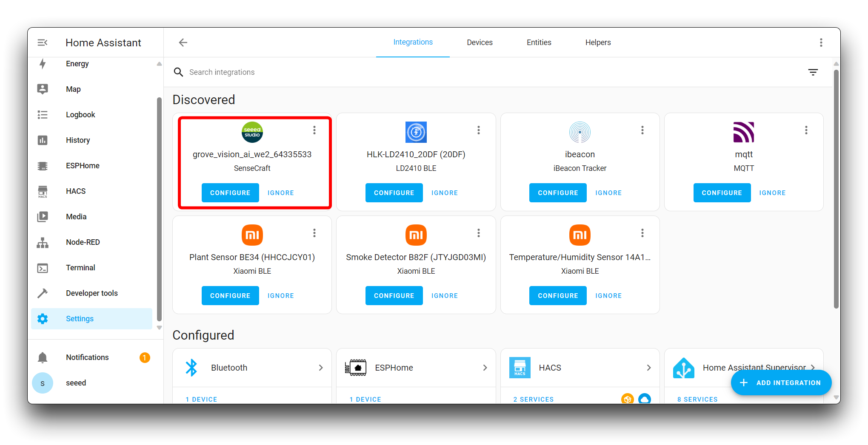Ignore the Temperature/Humidity Sensor
Viewport: 868px width, 445px height.
coord(608,296)
